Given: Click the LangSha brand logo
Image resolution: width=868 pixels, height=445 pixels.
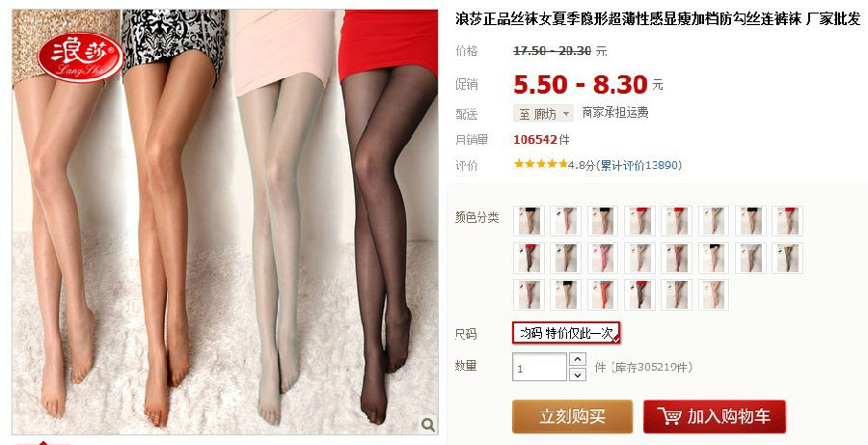Looking at the screenshot, I should [x=81, y=57].
